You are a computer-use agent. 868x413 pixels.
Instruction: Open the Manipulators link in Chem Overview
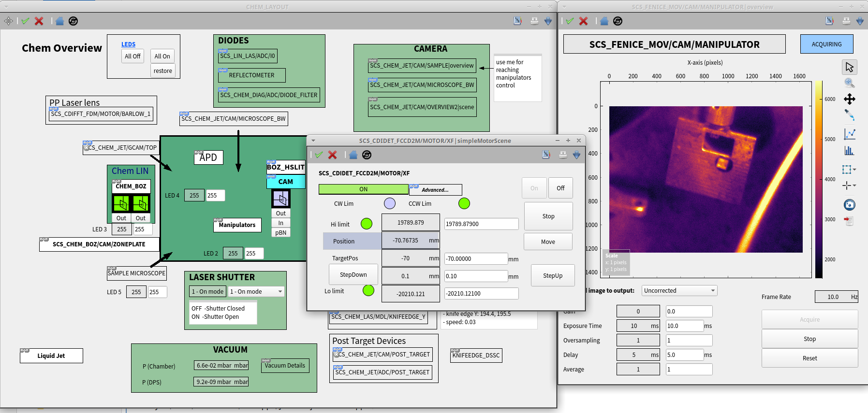(x=237, y=225)
